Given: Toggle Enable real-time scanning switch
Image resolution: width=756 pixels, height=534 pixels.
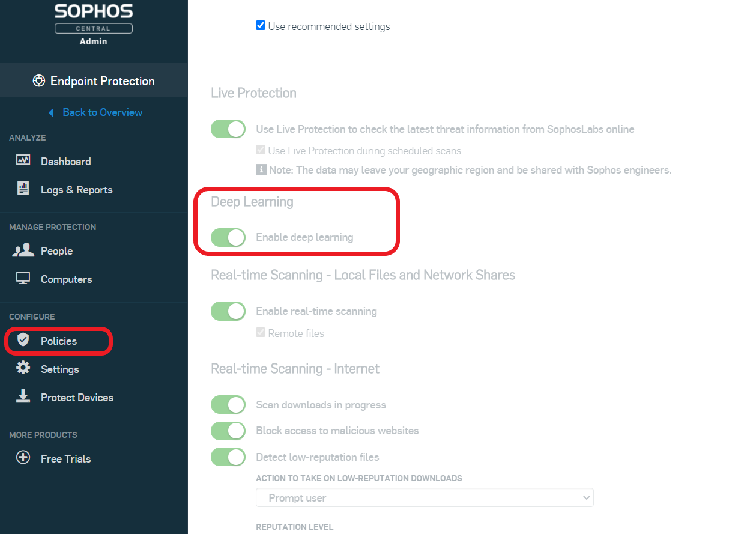Looking at the screenshot, I should (228, 311).
